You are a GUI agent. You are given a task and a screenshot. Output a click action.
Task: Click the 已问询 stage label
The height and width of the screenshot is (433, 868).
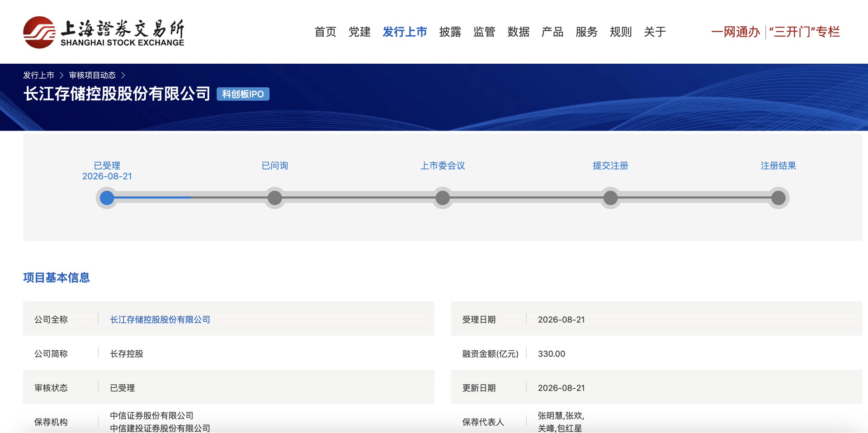coord(275,165)
